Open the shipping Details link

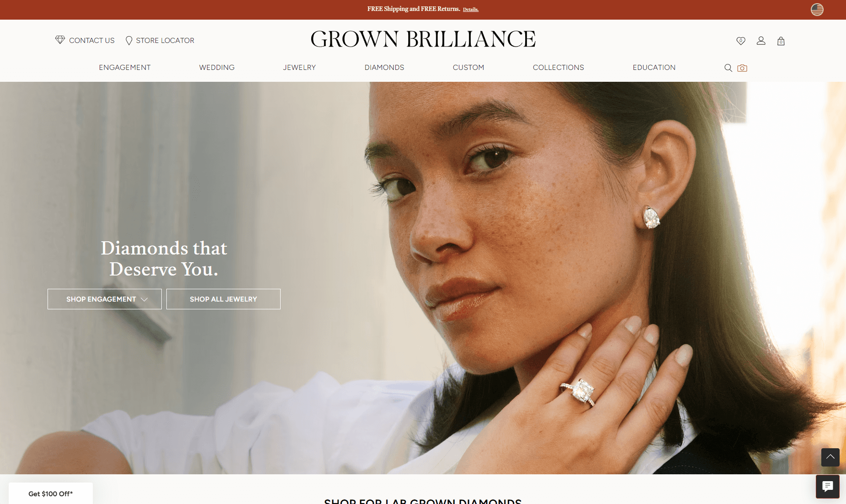tap(471, 10)
